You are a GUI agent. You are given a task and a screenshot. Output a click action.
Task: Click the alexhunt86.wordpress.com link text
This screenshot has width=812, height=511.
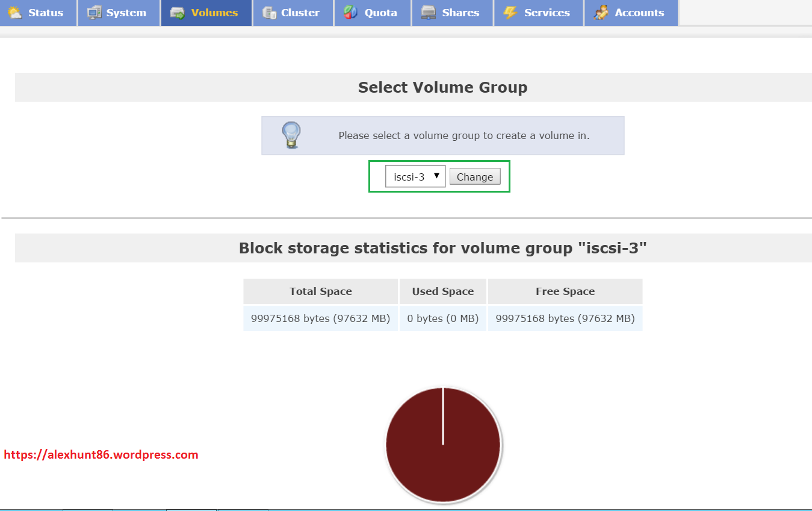click(x=101, y=454)
